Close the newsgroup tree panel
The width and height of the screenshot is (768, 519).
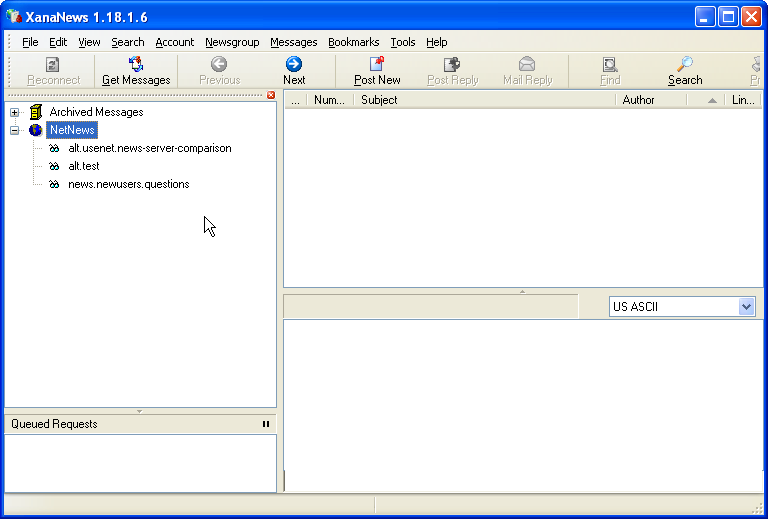coord(271,95)
